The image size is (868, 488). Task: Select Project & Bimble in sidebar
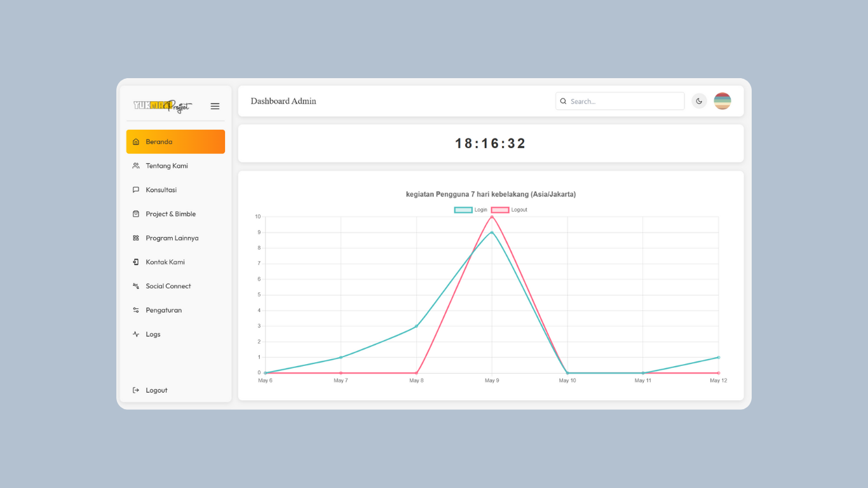[x=175, y=214]
